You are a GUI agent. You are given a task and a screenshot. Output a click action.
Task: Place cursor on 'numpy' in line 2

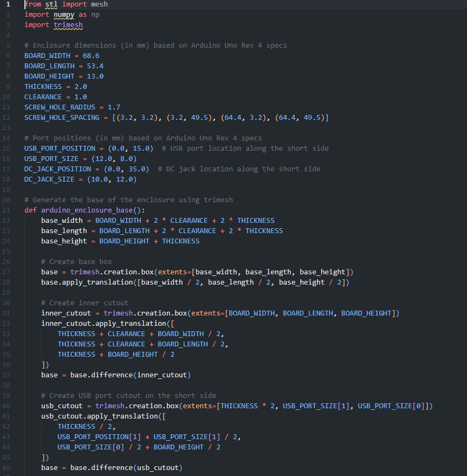[64, 15]
